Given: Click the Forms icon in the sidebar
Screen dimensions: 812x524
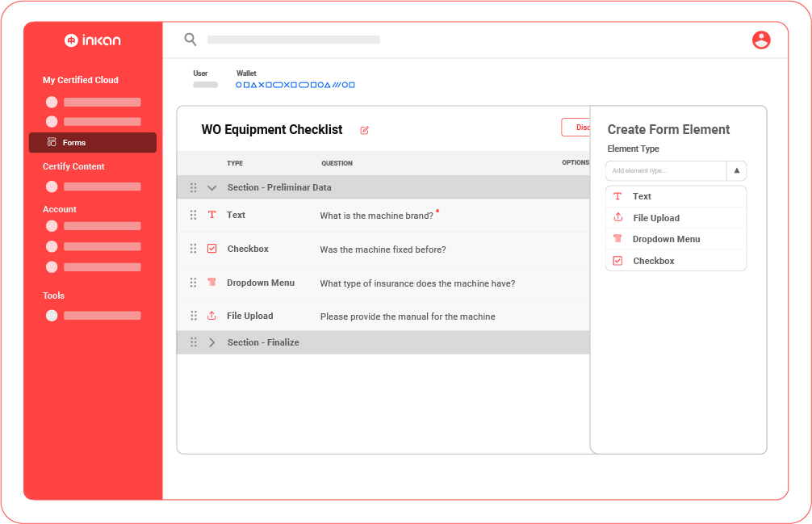Looking at the screenshot, I should point(52,142).
